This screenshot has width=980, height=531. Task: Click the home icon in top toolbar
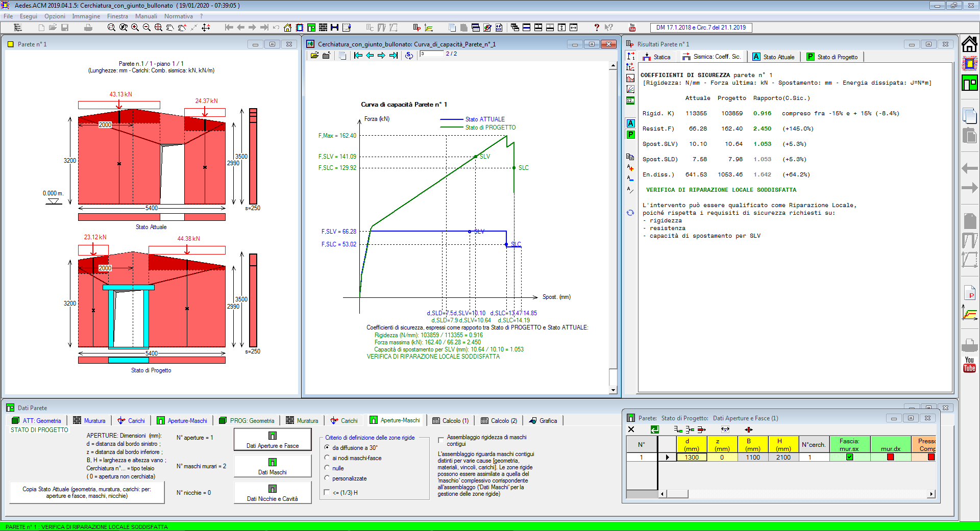[x=288, y=28]
